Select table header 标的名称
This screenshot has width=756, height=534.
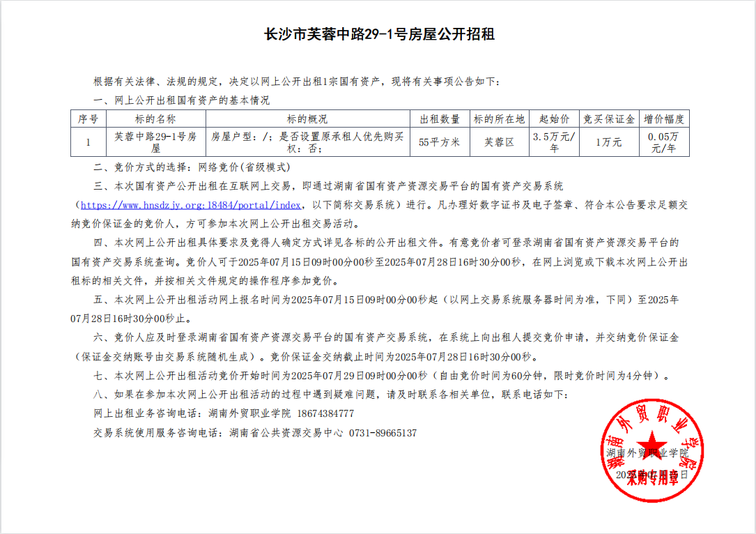pyautogui.click(x=156, y=119)
